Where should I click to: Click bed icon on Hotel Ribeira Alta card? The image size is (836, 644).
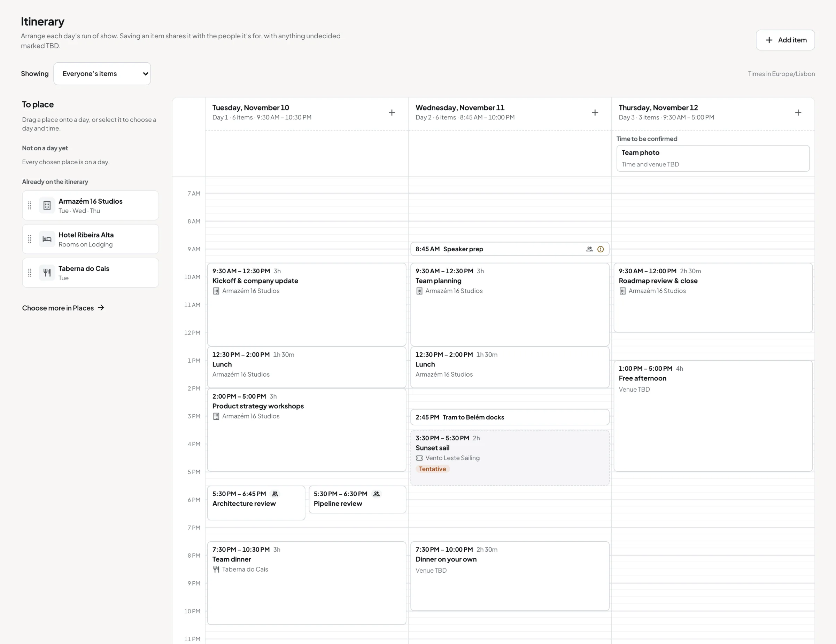pos(47,239)
